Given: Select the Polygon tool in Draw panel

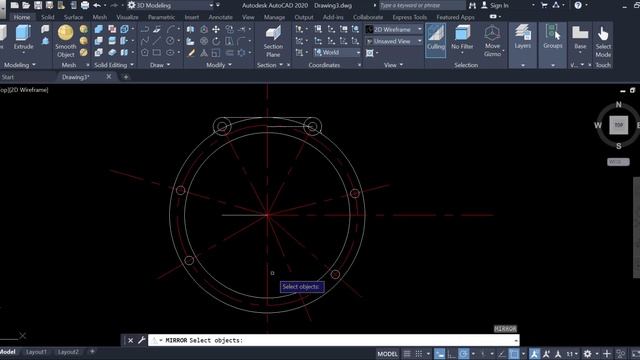Looking at the screenshot, I should pyautogui.click(x=145, y=53).
